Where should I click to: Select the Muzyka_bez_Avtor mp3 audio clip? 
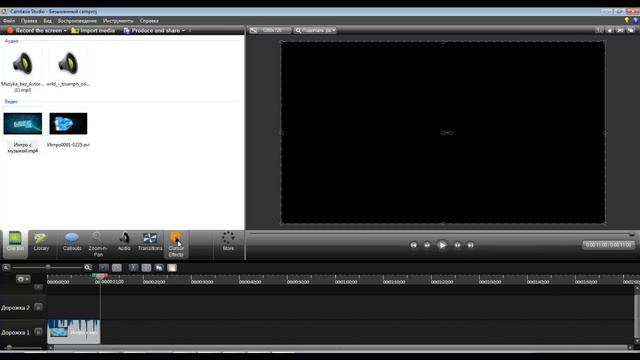22,69
